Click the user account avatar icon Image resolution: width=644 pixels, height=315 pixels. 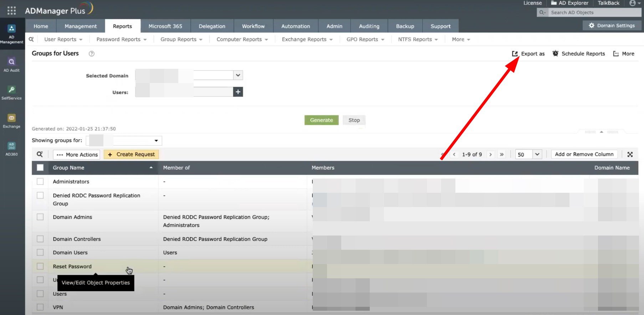(x=633, y=3)
